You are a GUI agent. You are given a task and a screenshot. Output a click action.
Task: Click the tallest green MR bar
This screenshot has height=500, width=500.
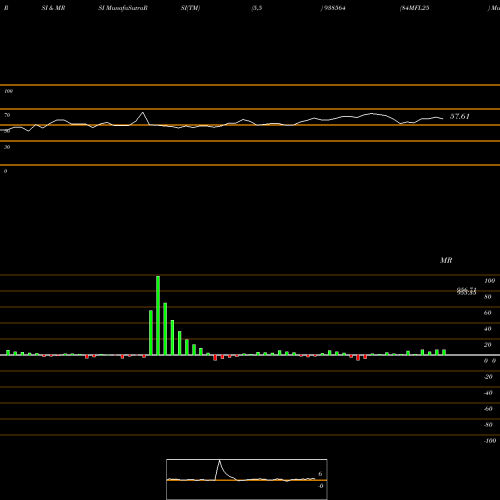click(x=158, y=315)
